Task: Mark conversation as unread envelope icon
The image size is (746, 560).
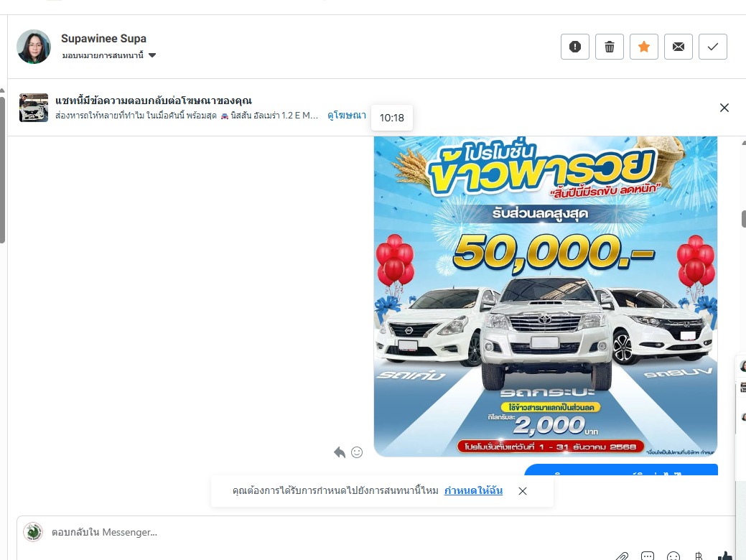Action: coord(679,47)
